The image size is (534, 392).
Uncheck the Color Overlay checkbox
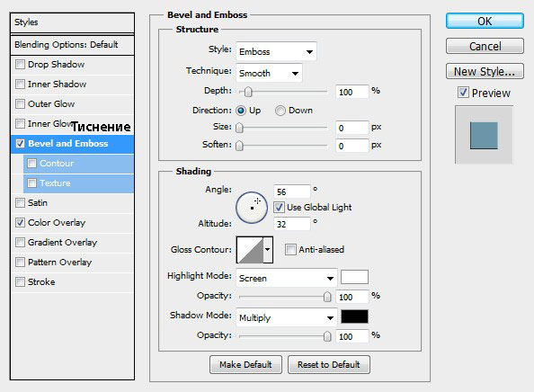20,222
